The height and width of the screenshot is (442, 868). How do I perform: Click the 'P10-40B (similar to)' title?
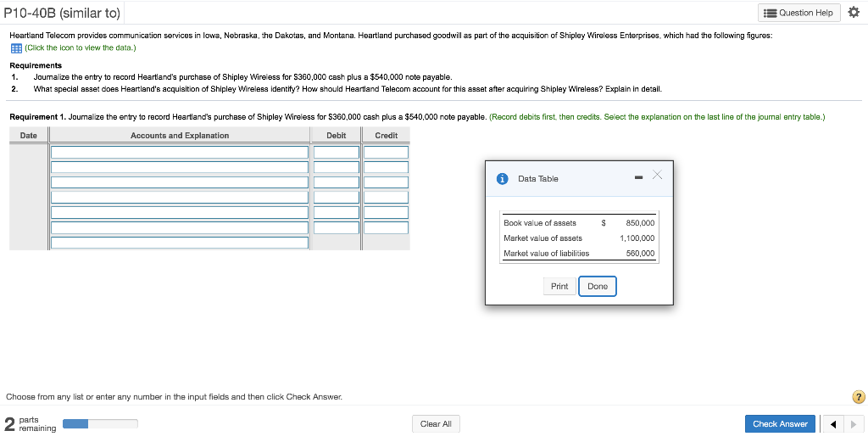point(61,12)
